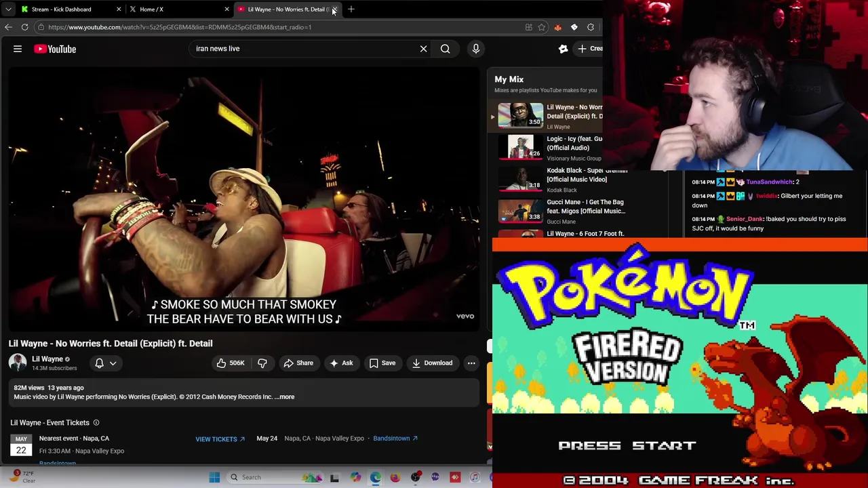Open the tab list dropdown arrow

[8, 9]
